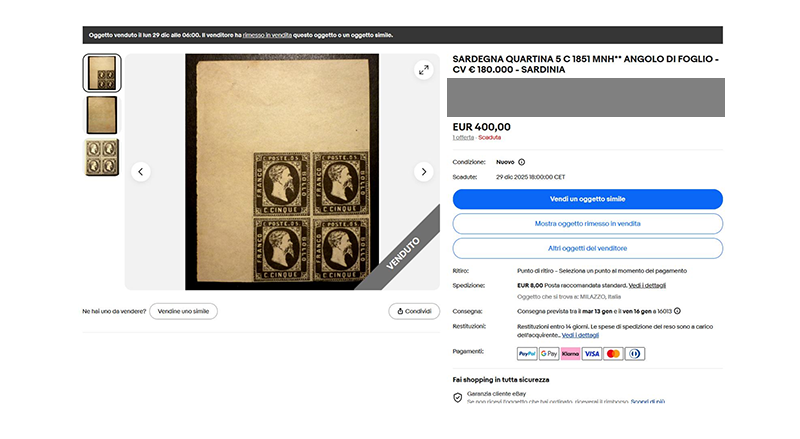Select the first stamp thumbnail
Screen dimensions: 800x439
click(x=102, y=73)
